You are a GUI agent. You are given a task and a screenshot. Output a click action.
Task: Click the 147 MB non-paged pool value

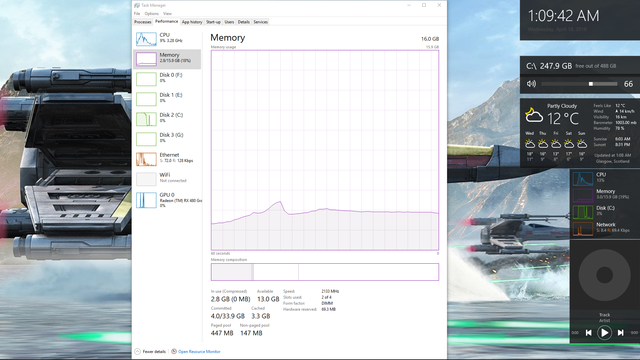[x=251, y=333]
